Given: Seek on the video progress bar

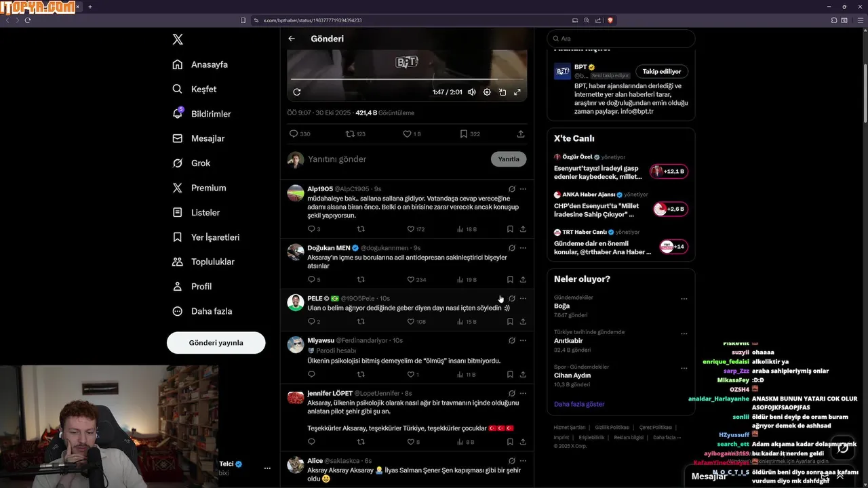Looking at the screenshot, I should (x=407, y=80).
